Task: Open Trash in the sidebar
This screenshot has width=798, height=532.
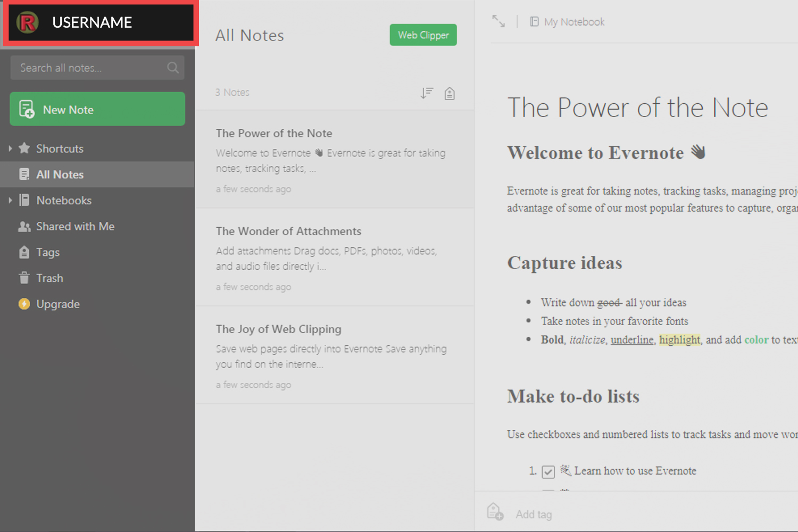Action: [49, 278]
